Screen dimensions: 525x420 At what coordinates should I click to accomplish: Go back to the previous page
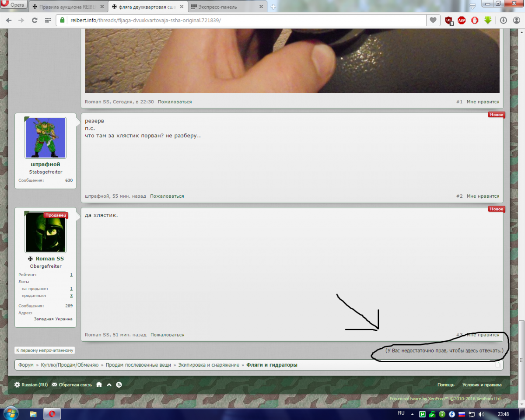pyautogui.click(x=8, y=20)
